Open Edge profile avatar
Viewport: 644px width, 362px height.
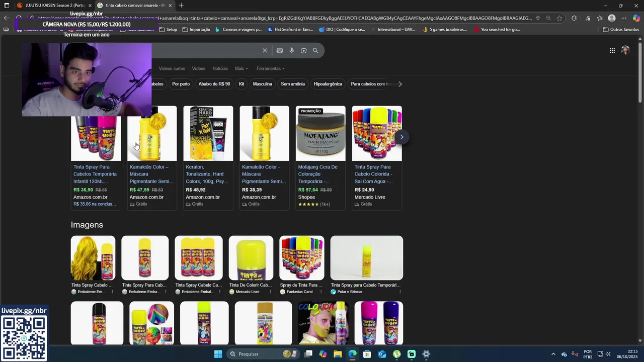(x=612, y=18)
